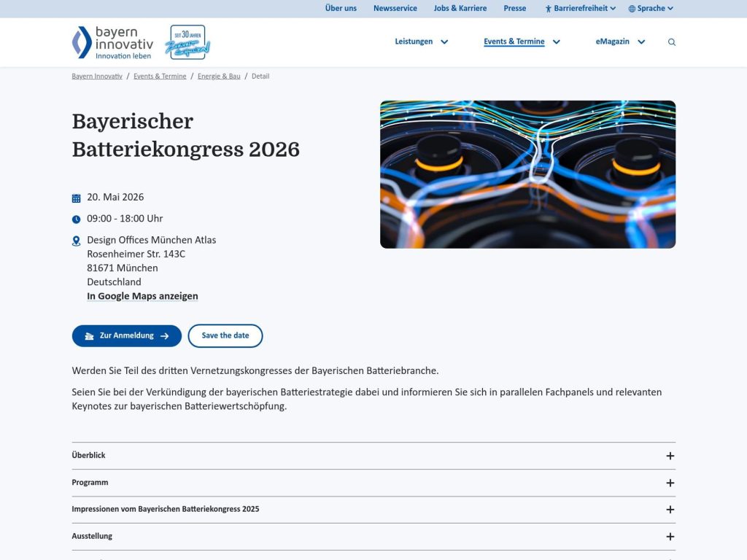Viewport: 747px width, 560px height.
Task: Click the 30 Jahre Zukunftsexperten badge
Action: [x=186, y=42]
